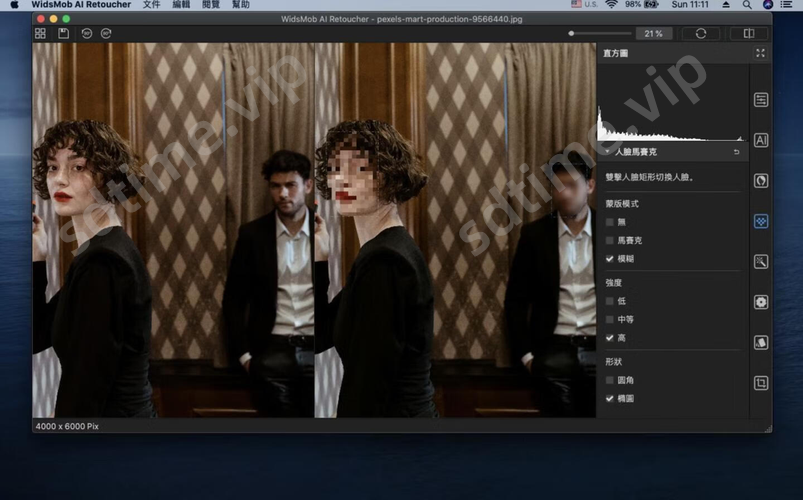Click the rotate left icon
This screenshot has height=500, width=803.
pyautogui.click(x=87, y=33)
